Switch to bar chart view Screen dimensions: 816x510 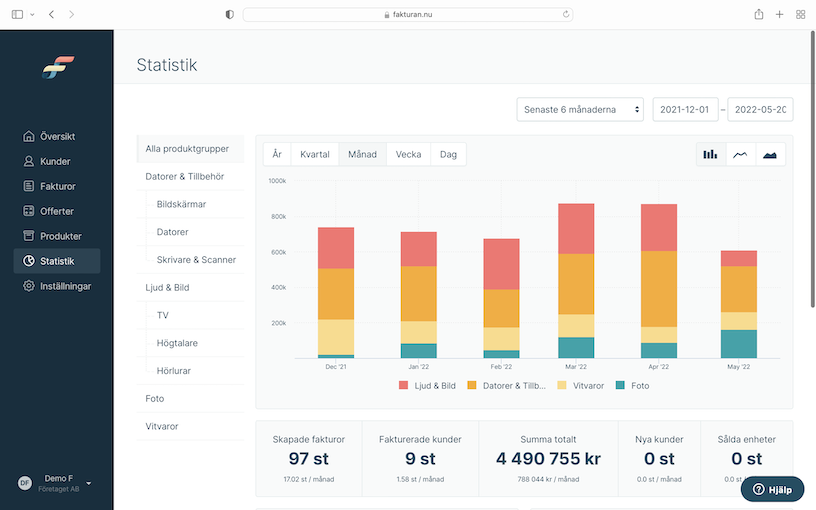[710, 154]
